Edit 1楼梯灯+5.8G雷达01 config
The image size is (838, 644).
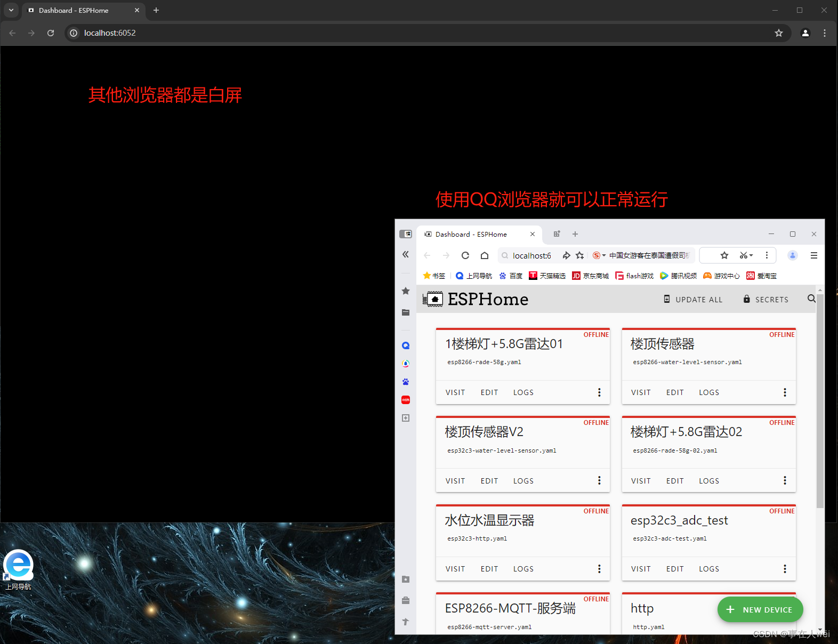click(489, 392)
